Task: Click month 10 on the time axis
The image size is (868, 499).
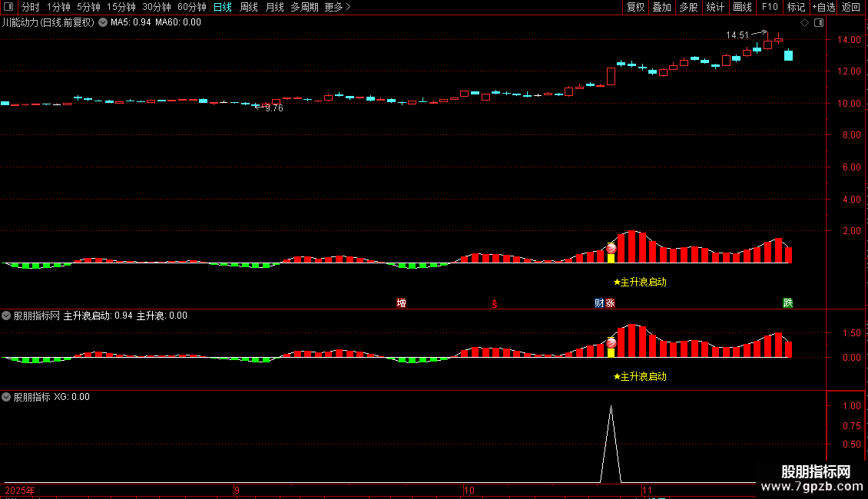Action: (x=469, y=491)
